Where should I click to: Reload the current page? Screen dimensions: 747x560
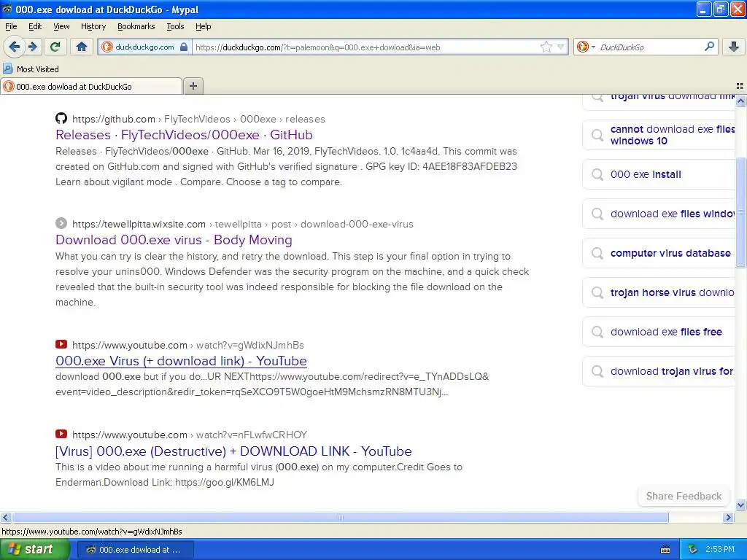(x=55, y=47)
